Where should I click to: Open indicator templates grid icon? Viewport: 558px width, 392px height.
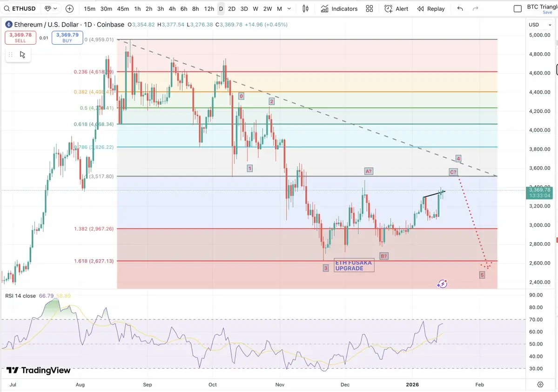click(x=370, y=8)
